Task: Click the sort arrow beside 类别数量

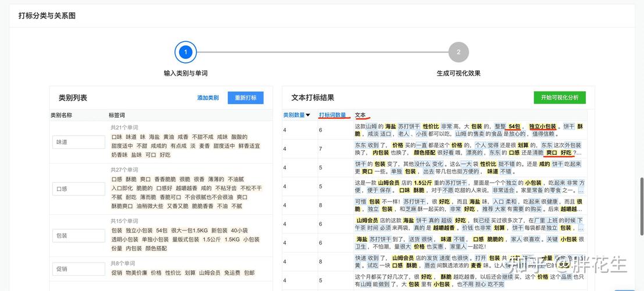Action: coord(308,115)
